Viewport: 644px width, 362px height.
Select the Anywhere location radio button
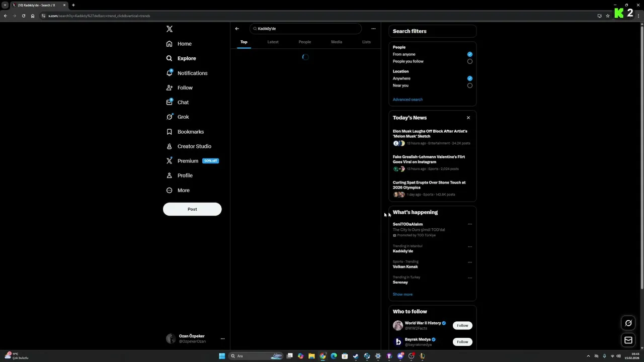pos(469,78)
